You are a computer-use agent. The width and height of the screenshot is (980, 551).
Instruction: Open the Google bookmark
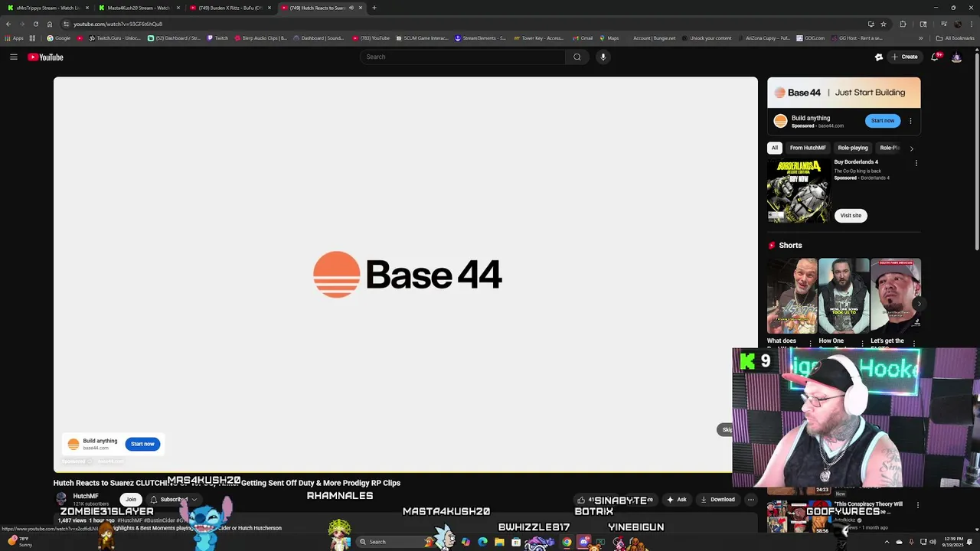59,38
